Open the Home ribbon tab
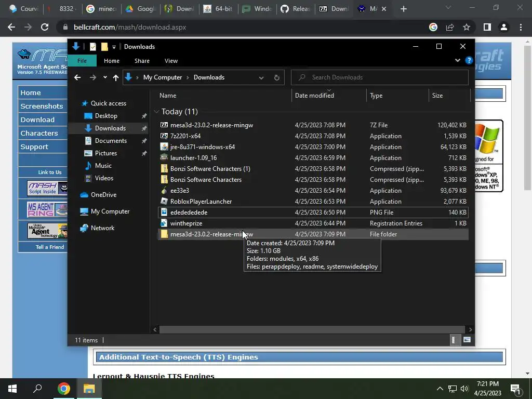 coord(112,61)
